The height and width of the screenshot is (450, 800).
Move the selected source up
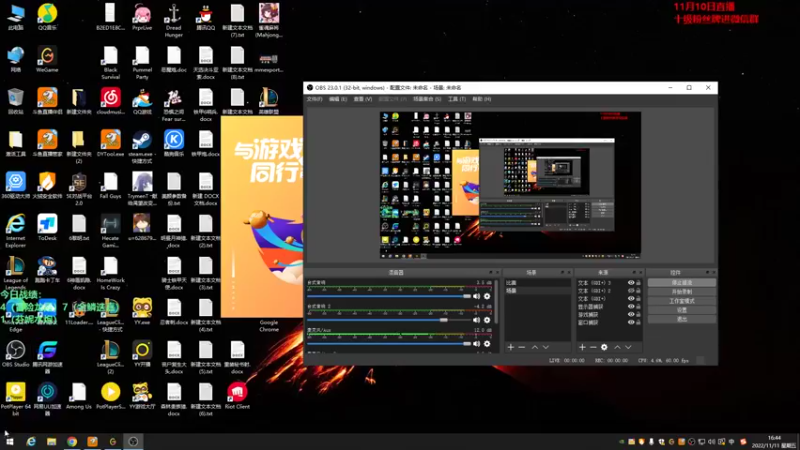pos(617,347)
